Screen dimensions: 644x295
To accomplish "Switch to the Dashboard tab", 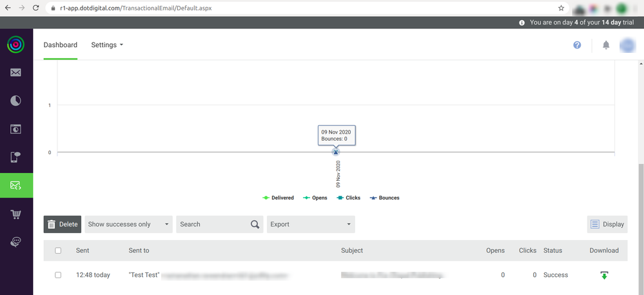I will coord(60,45).
